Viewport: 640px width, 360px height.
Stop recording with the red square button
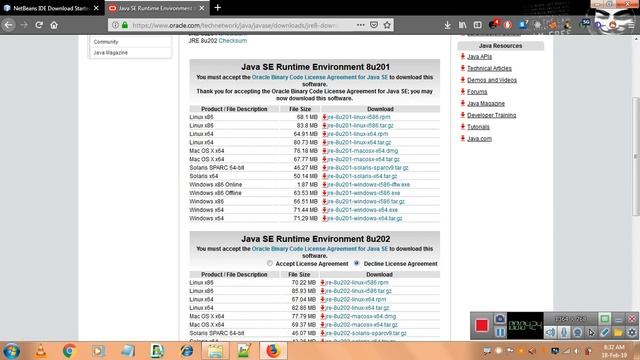coord(482,325)
